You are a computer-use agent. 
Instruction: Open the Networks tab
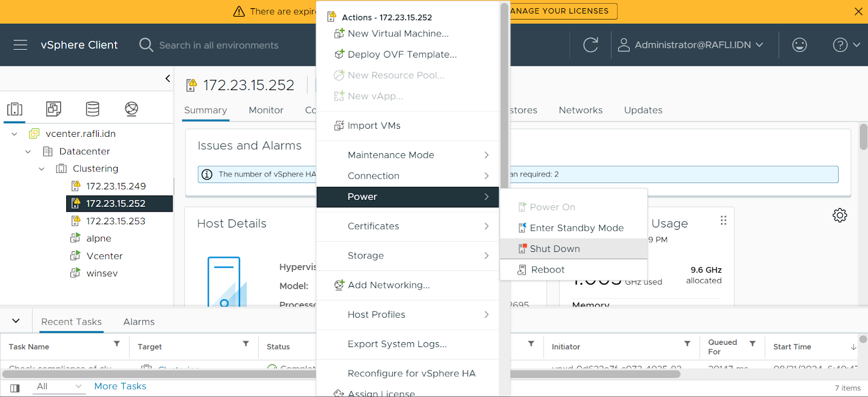(580, 110)
